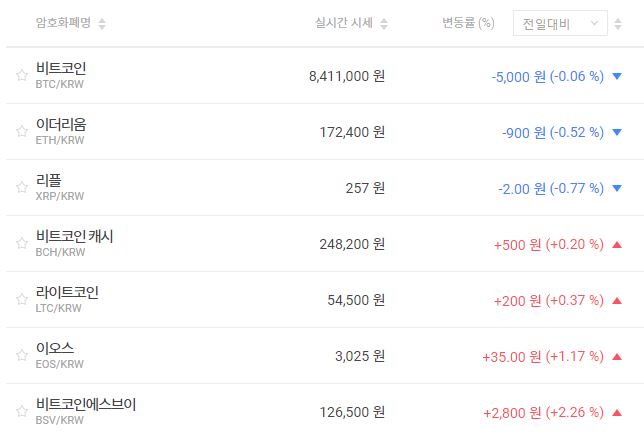Click the red up arrow for BSV
The image size is (644, 439).
(617, 411)
